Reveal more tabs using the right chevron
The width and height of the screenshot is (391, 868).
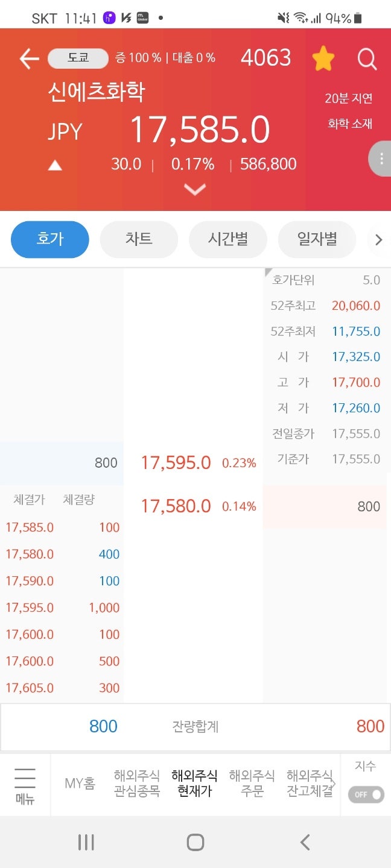pyautogui.click(x=379, y=239)
